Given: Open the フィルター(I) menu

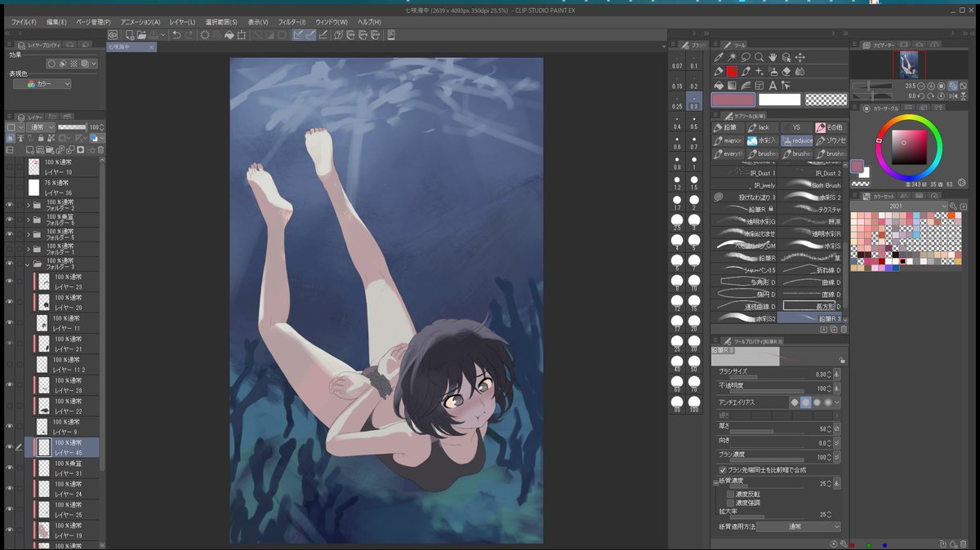Looking at the screenshot, I should tap(292, 21).
